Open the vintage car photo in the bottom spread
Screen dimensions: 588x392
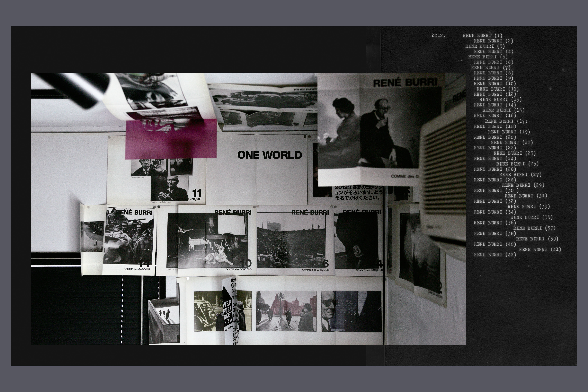tap(209, 311)
